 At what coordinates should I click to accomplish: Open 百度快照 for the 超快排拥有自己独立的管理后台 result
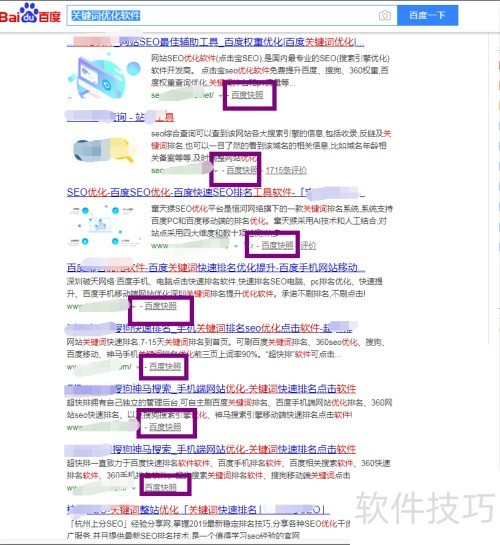coord(165,427)
